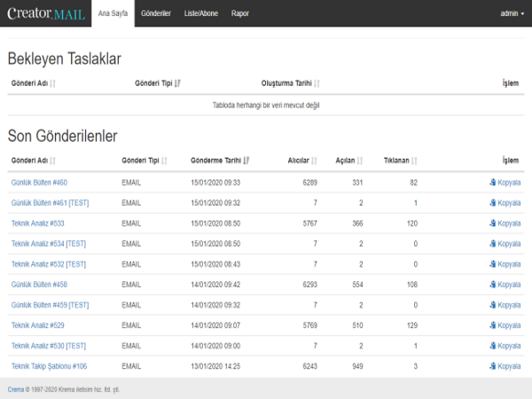Open the Gönderiler menu
The image size is (532, 399).
click(x=155, y=13)
